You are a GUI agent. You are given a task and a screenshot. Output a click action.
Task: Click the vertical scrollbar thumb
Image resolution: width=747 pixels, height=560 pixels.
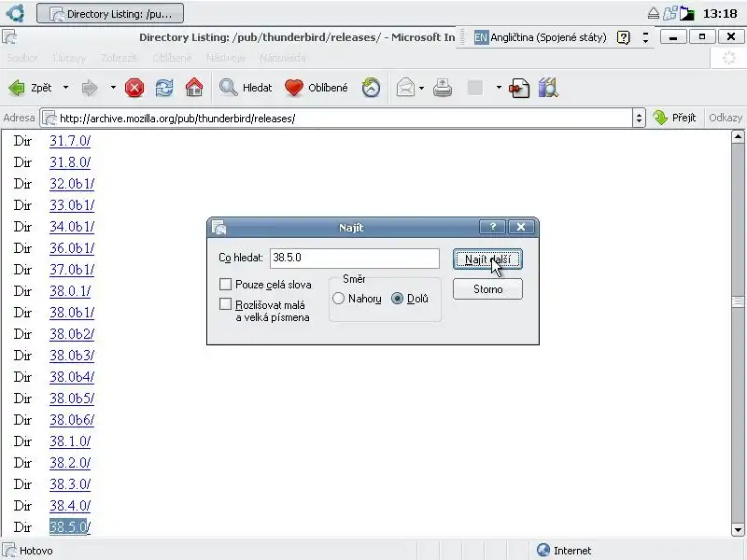[x=738, y=301]
